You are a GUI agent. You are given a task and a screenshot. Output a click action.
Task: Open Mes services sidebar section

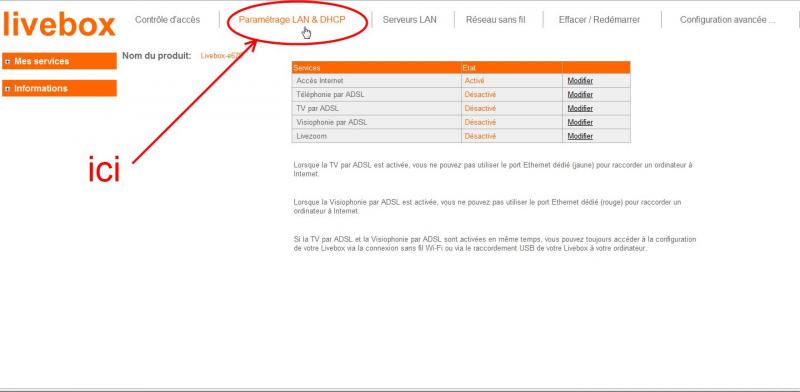(59, 61)
